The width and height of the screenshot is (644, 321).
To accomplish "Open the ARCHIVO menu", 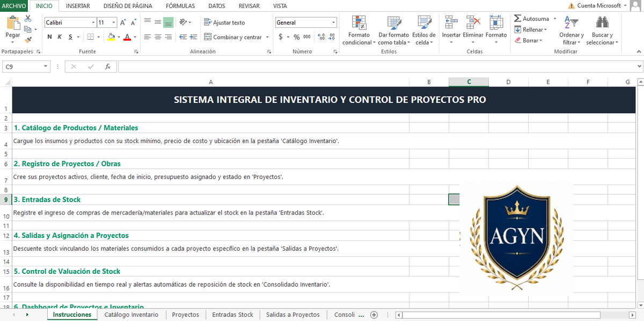I will (14, 6).
